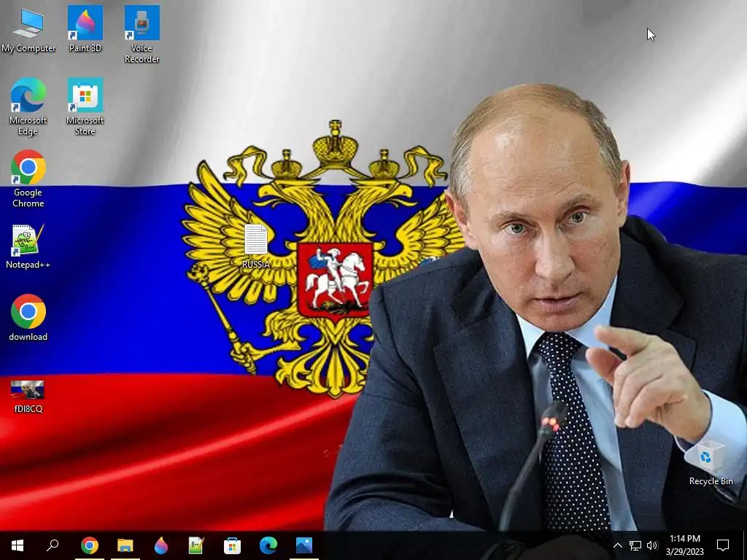Viewport: 747px width, 560px height.
Task: Select the Recycle Bin icon
Action: click(x=711, y=463)
